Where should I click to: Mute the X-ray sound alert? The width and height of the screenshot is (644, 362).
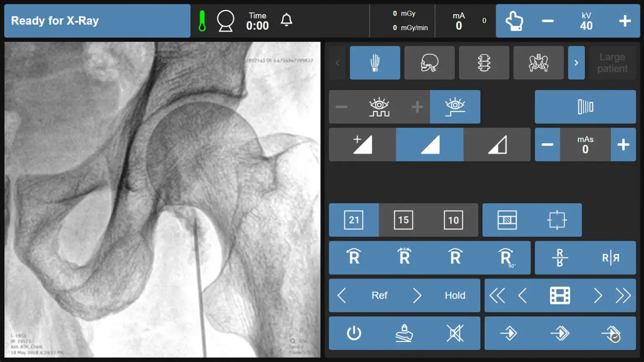[x=455, y=333]
